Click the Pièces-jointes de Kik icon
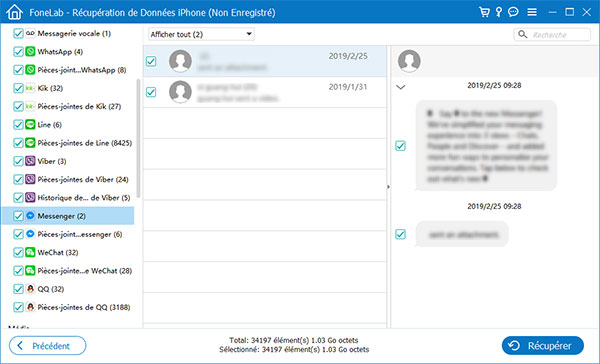600x364 pixels. click(30, 106)
